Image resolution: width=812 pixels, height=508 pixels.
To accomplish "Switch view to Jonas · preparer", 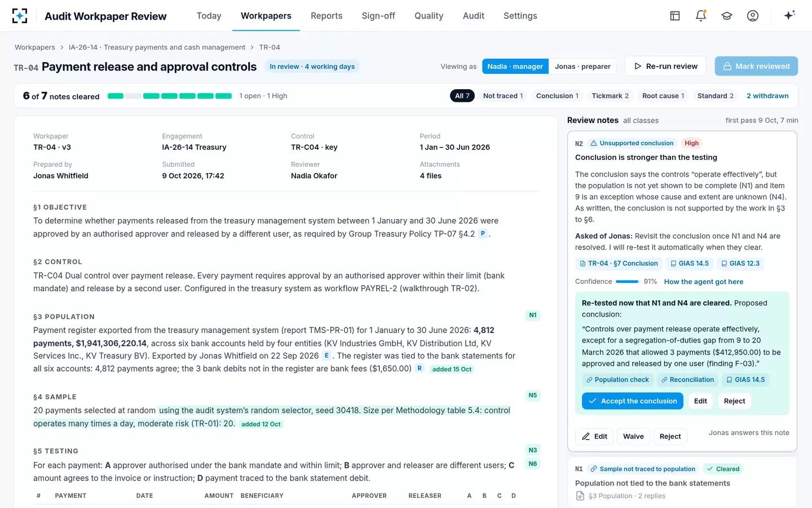I will (x=582, y=66).
